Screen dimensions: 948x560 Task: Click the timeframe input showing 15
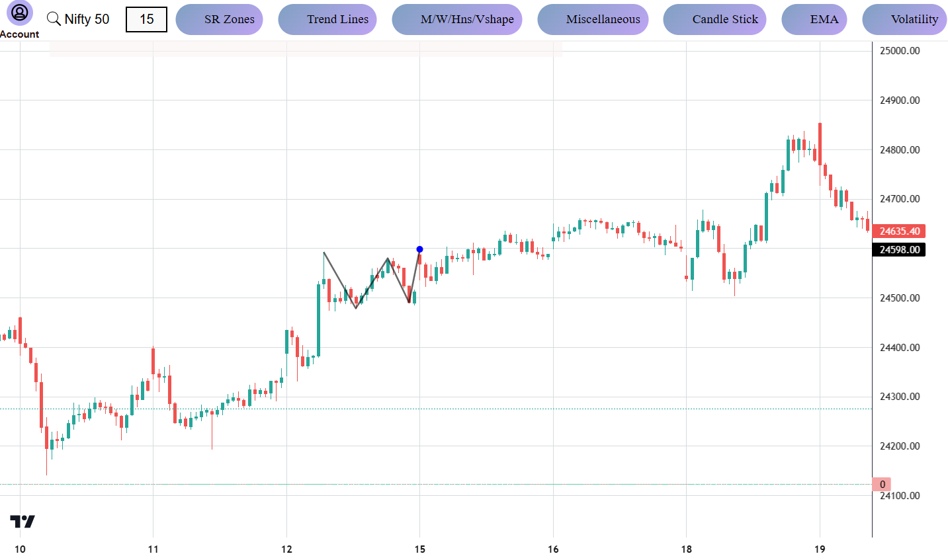pos(146,19)
